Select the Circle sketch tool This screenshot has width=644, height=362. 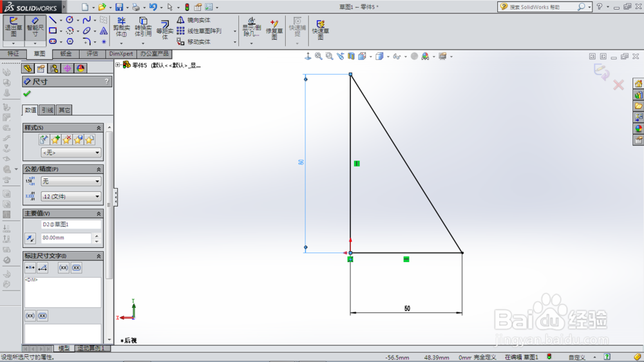pyautogui.click(x=70, y=20)
